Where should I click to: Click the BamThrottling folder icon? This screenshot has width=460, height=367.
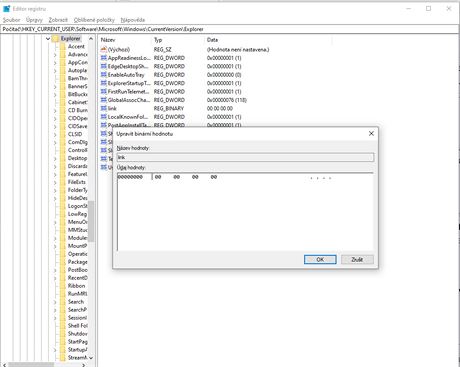click(x=63, y=79)
